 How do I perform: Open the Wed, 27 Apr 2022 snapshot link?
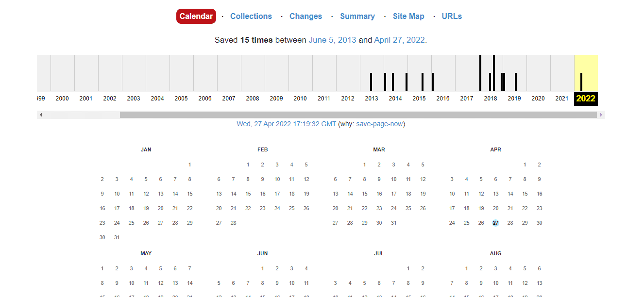tap(286, 124)
